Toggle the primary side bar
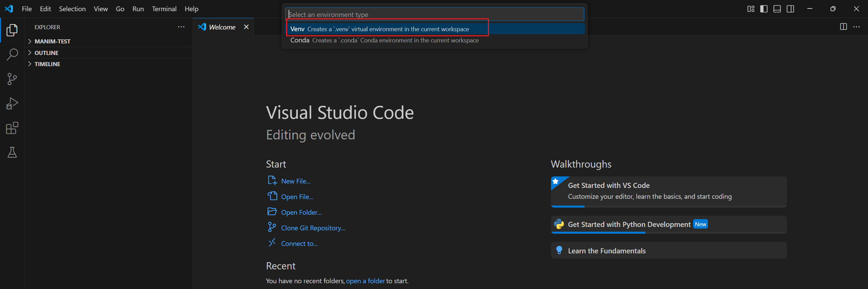The image size is (868, 289). 764,9
